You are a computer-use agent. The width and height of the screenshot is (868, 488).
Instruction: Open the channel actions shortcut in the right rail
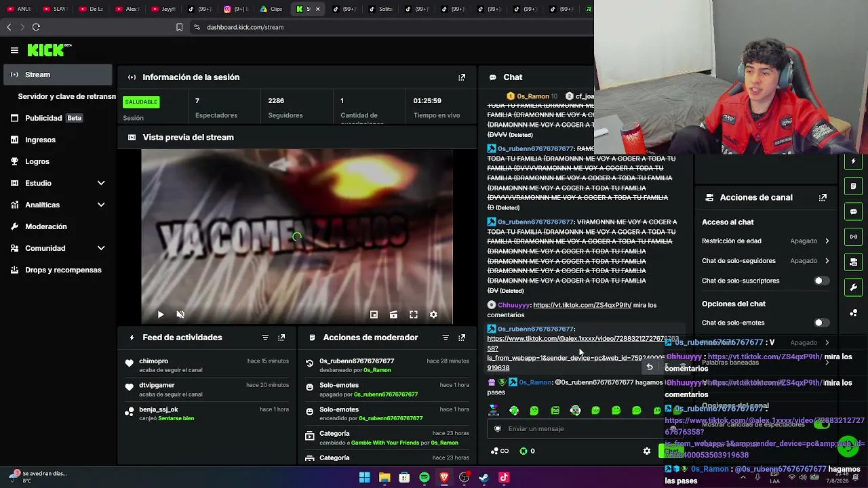(854, 262)
